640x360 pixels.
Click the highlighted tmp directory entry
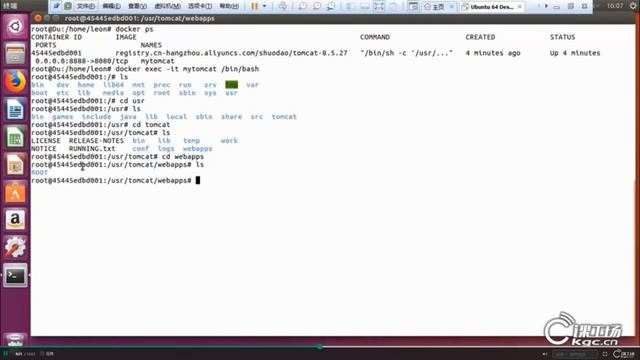coord(231,85)
